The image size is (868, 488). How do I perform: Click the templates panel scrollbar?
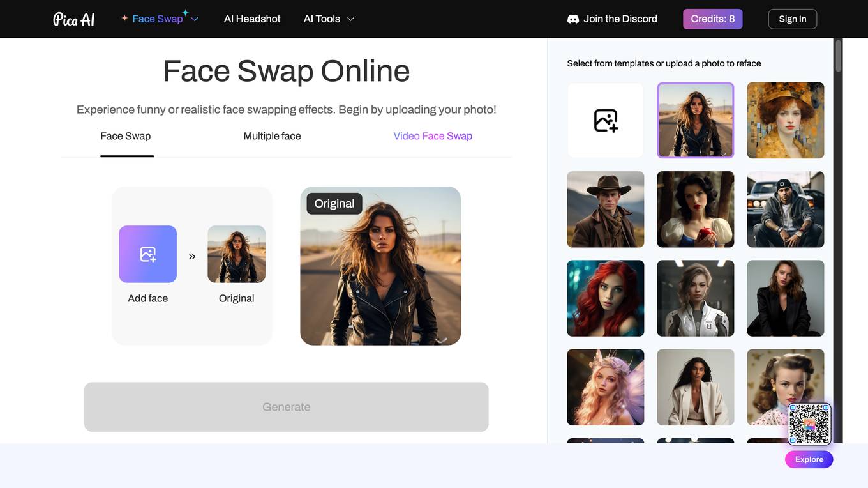click(x=838, y=56)
